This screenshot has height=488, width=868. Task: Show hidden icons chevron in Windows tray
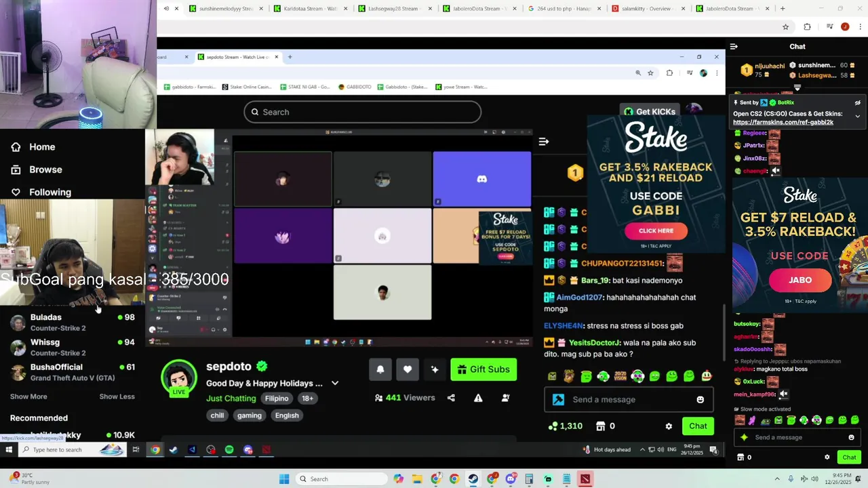[x=777, y=479]
